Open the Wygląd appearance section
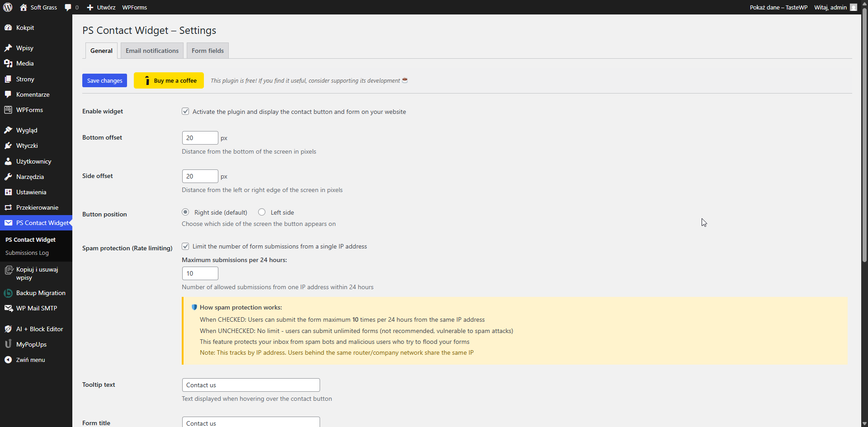 26,130
